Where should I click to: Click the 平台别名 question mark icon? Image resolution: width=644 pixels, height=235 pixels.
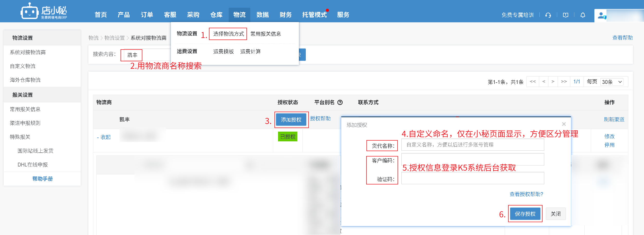click(x=340, y=102)
